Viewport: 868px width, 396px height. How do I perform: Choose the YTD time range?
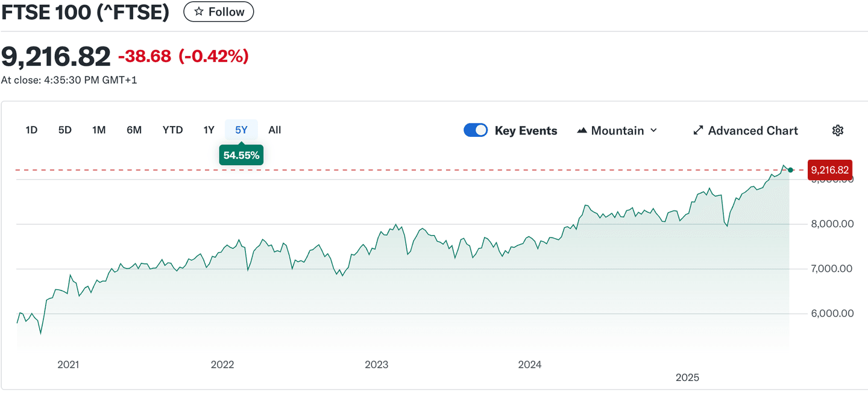point(172,130)
